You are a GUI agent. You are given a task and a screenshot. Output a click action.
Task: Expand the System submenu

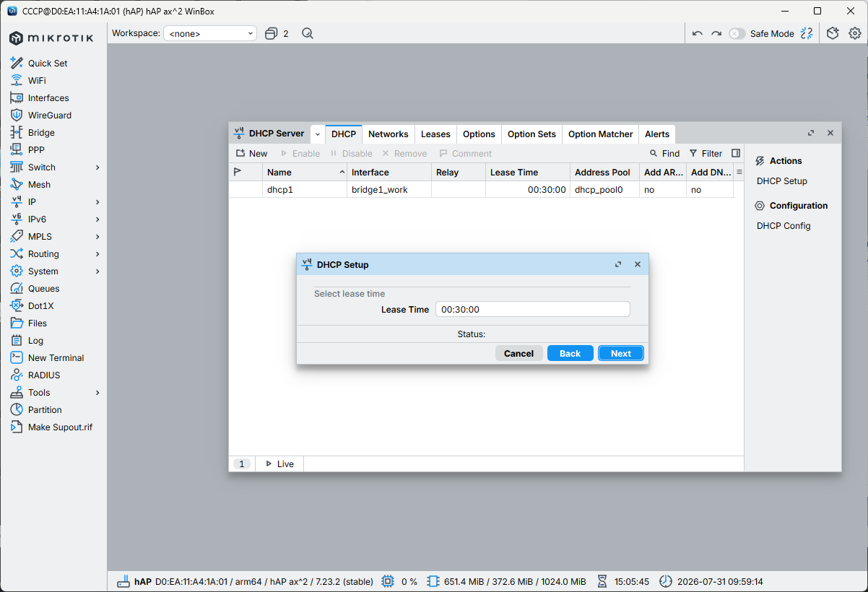point(97,271)
